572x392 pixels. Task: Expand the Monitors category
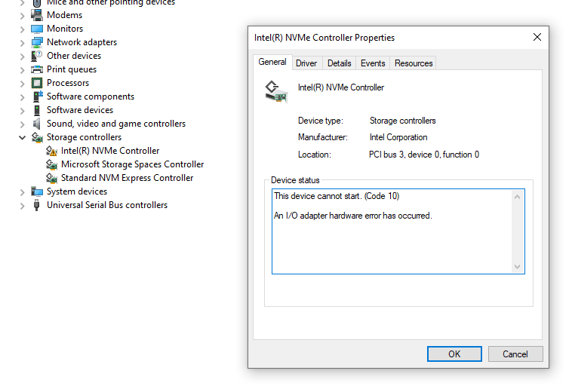22,29
